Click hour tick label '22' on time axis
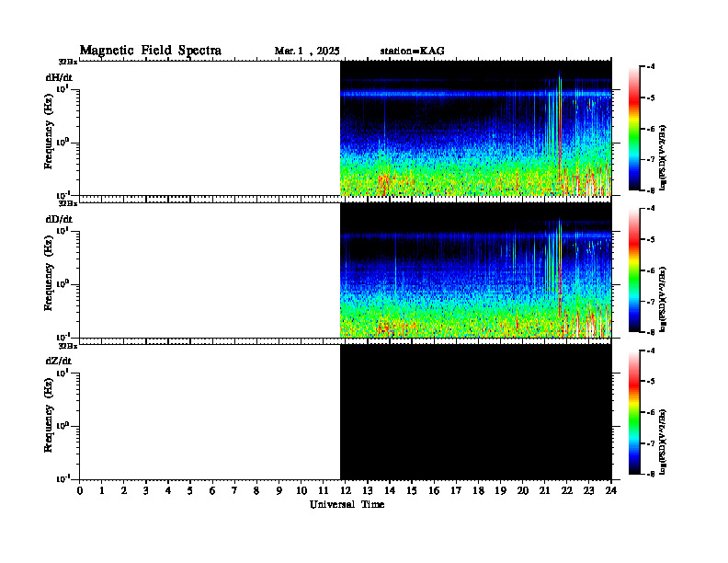The height and width of the screenshot is (563, 728). pyautogui.click(x=567, y=490)
